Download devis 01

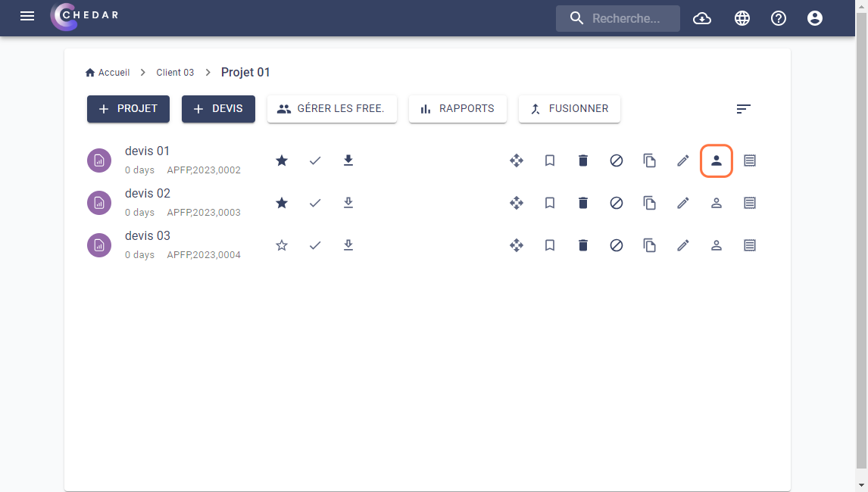pyautogui.click(x=348, y=160)
